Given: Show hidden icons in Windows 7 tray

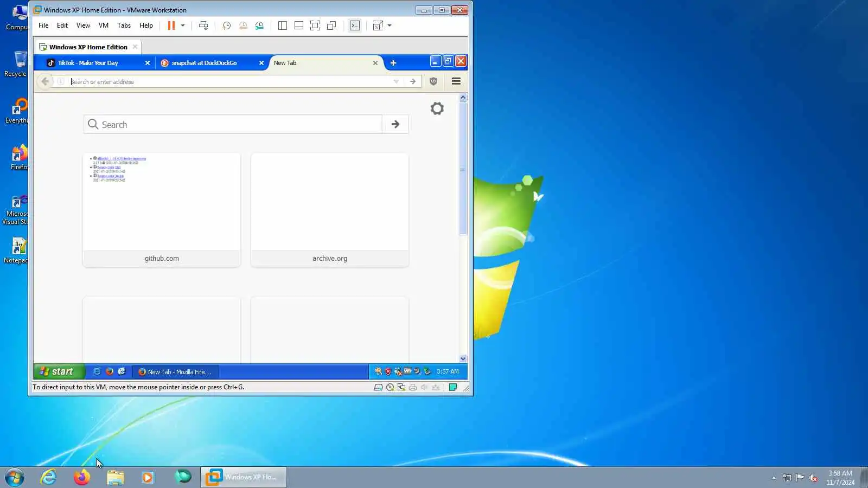Looking at the screenshot, I should (x=774, y=478).
